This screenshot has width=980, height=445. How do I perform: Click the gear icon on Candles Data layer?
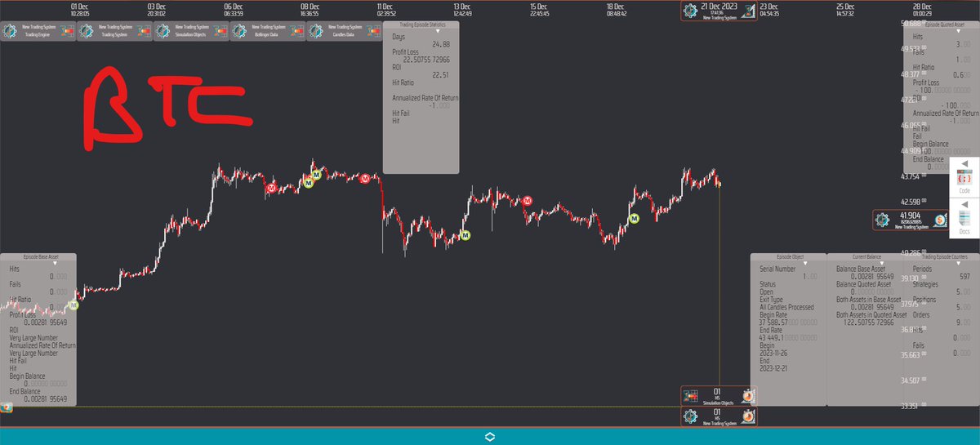click(317, 31)
